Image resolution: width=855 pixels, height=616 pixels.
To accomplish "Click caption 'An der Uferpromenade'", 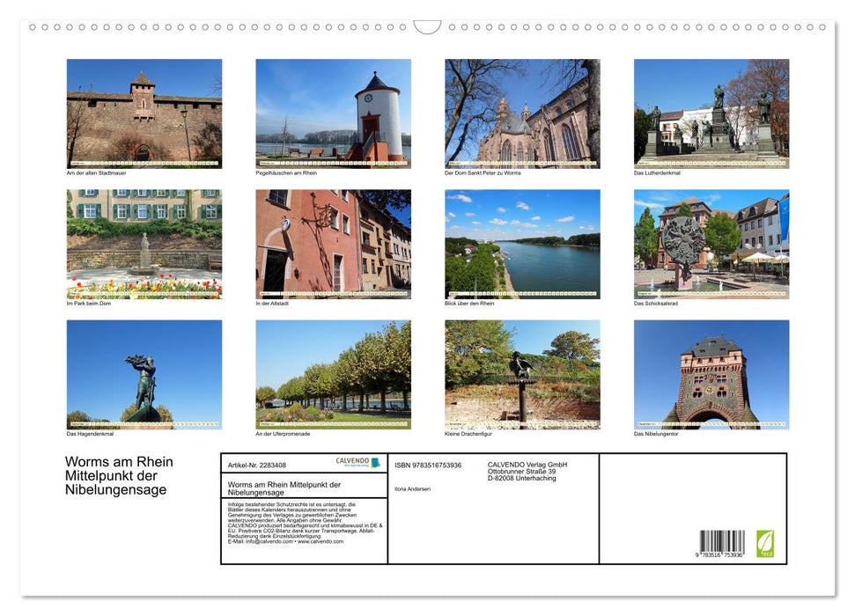I will (x=283, y=434).
